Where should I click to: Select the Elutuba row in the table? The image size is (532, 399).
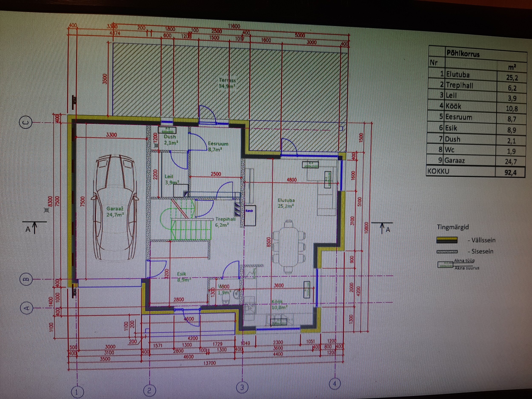pos(458,74)
